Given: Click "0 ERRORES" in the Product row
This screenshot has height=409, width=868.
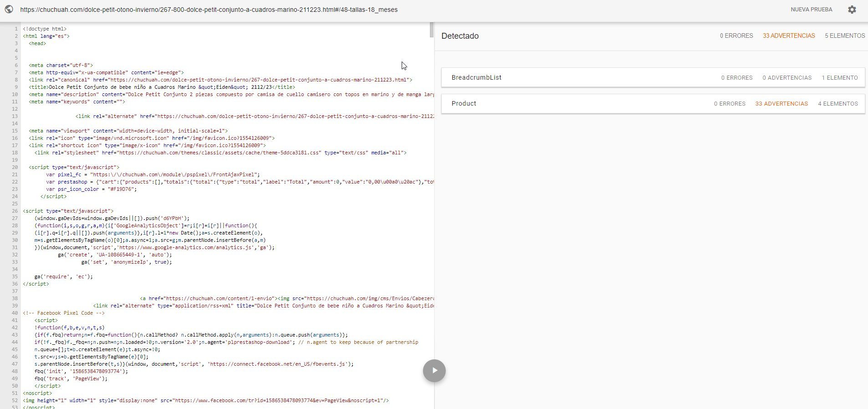Looking at the screenshot, I should (730, 104).
